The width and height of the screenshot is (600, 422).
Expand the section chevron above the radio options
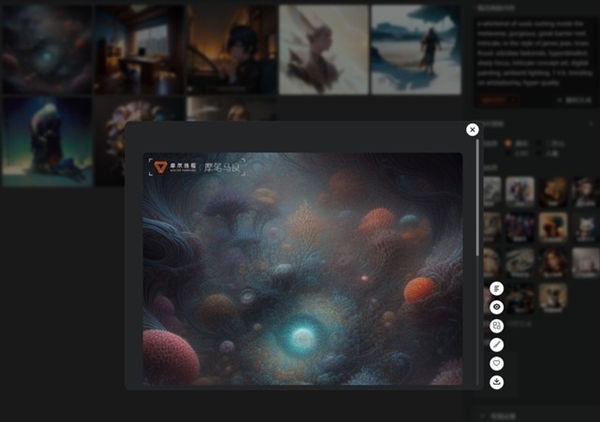591,124
